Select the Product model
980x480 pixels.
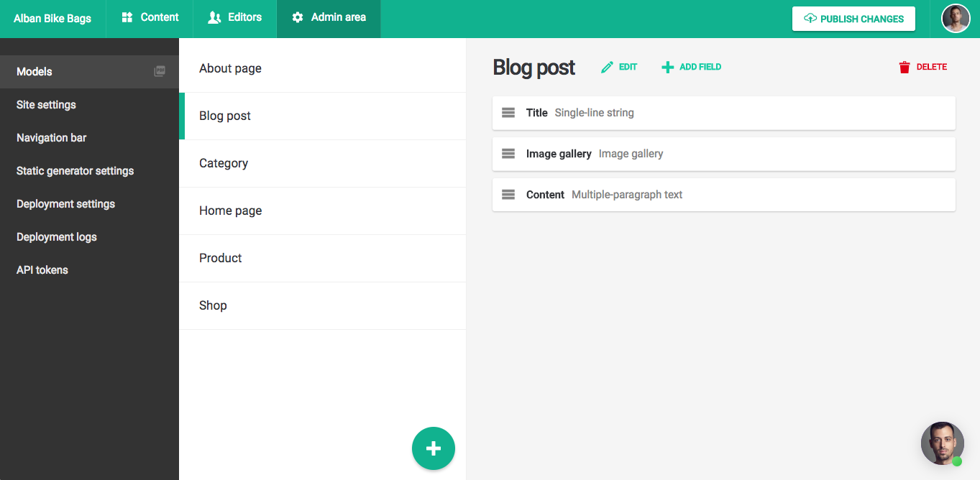tap(322, 258)
